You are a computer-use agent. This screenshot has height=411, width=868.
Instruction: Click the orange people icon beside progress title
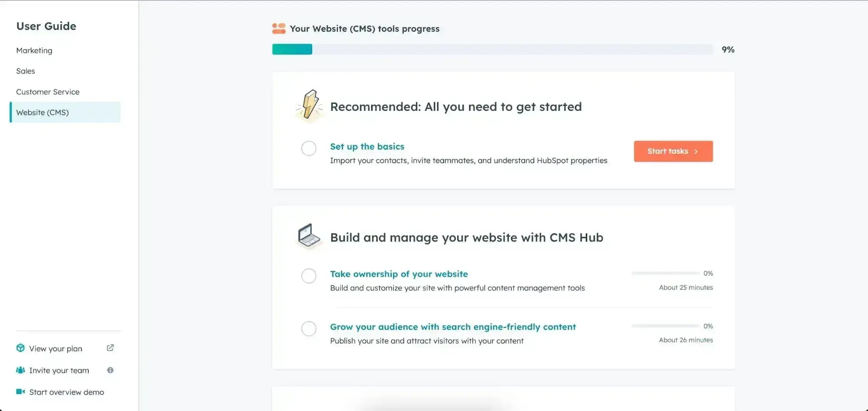(x=278, y=28)
